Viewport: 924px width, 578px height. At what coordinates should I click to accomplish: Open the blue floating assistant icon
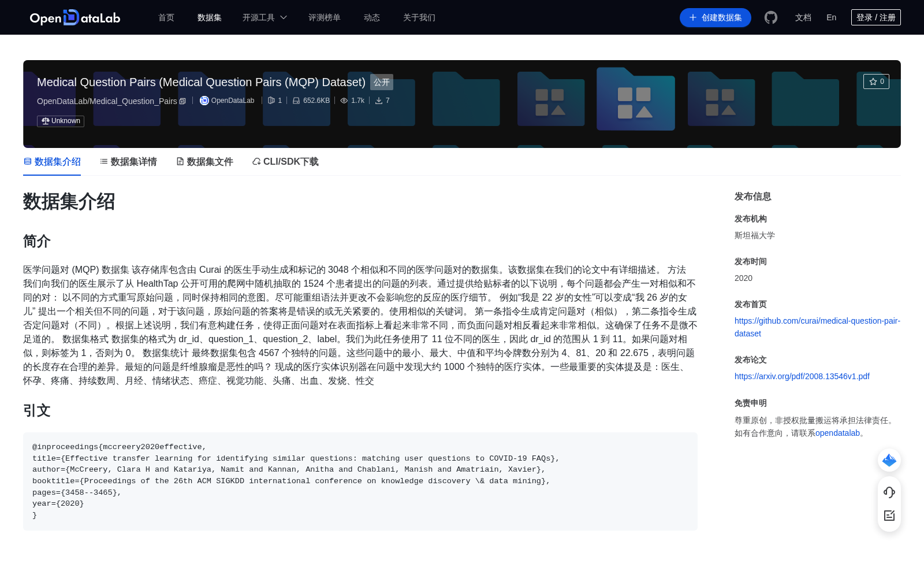889,460
